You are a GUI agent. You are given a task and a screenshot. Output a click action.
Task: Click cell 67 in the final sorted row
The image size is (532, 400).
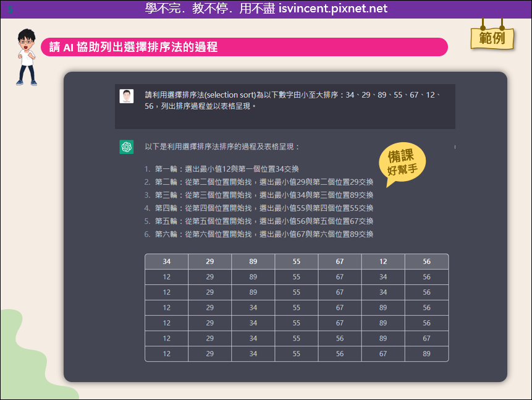coord(383,354)
